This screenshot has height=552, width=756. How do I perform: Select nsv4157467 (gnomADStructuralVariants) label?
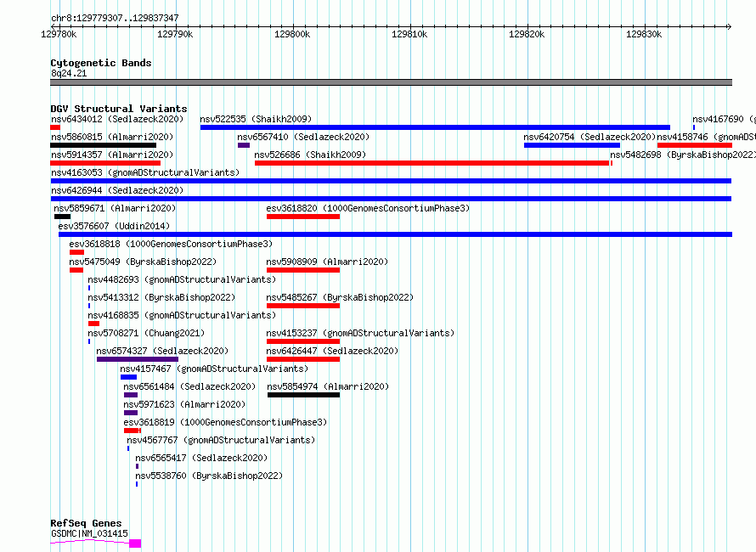214,369
